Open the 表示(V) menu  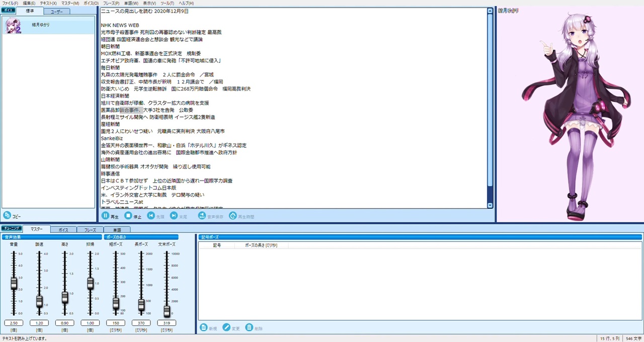149,3
